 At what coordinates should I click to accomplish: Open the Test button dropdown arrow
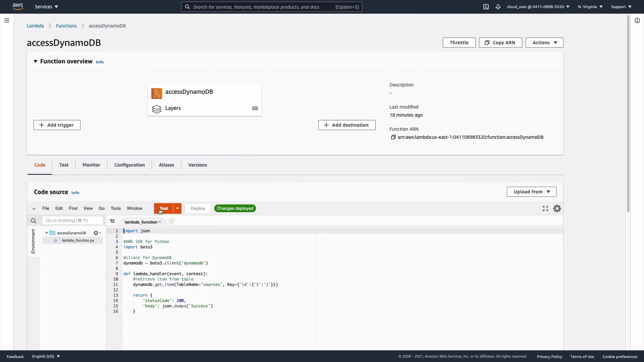coord(177,208)
